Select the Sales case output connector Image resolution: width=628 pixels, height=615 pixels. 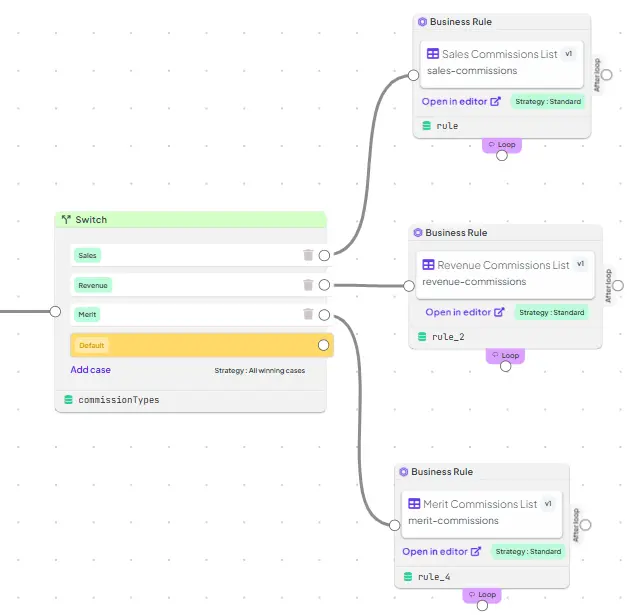click(324, 255)
